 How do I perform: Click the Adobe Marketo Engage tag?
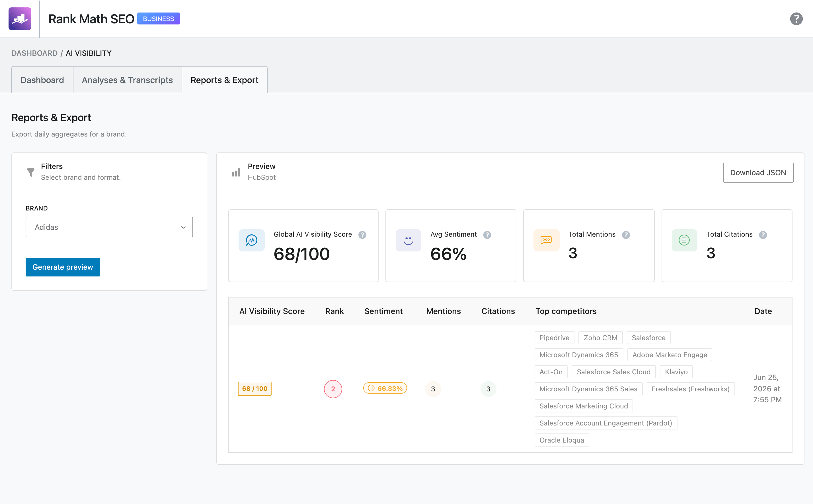(670, 355)
